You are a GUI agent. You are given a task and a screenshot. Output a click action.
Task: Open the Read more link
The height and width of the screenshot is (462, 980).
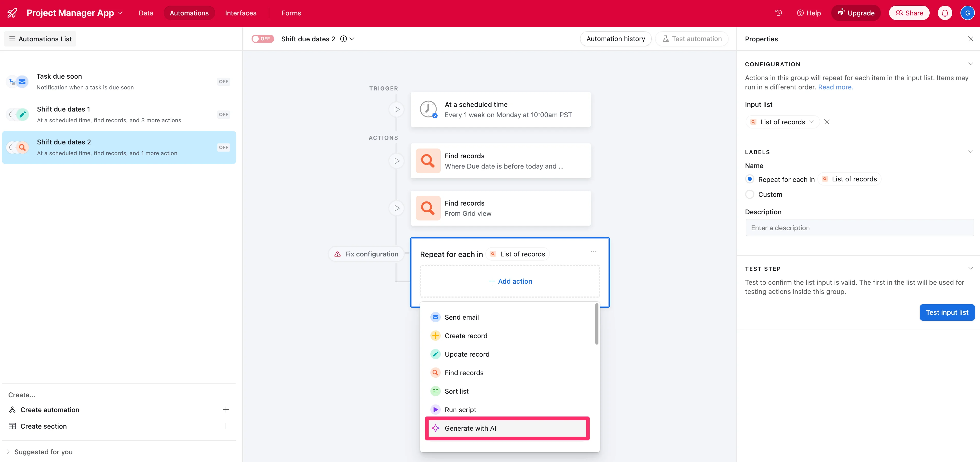pyautogui.click(x=835, y=87)
